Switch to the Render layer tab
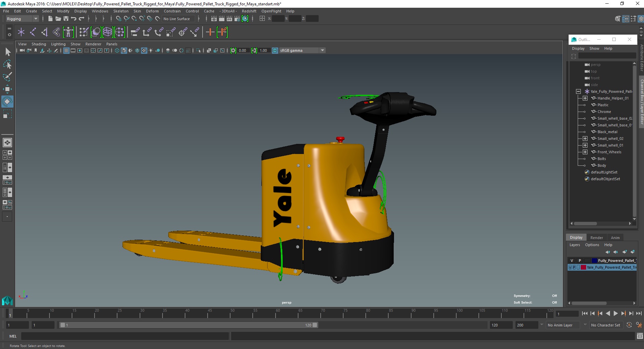The image size is (644, 349). (597, 238)
